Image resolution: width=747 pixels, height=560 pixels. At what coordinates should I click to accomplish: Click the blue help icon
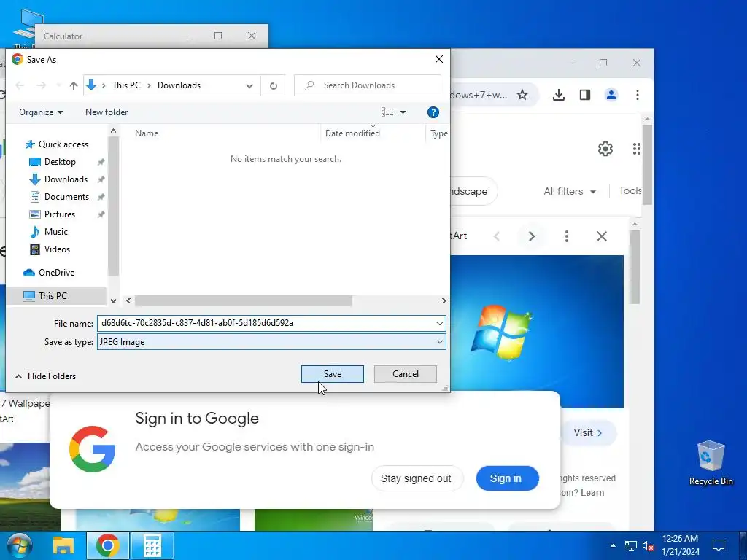point(433,112)
